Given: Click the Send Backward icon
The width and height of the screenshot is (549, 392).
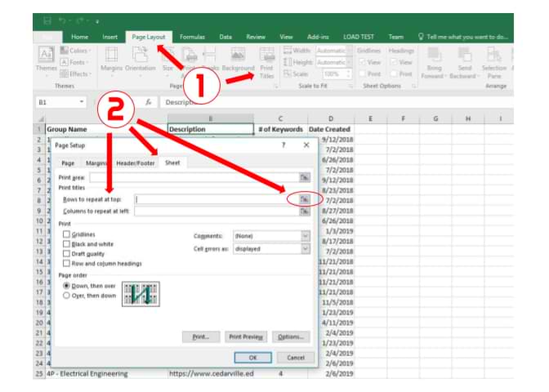Looking at the screenshot, I should (463, 60).
